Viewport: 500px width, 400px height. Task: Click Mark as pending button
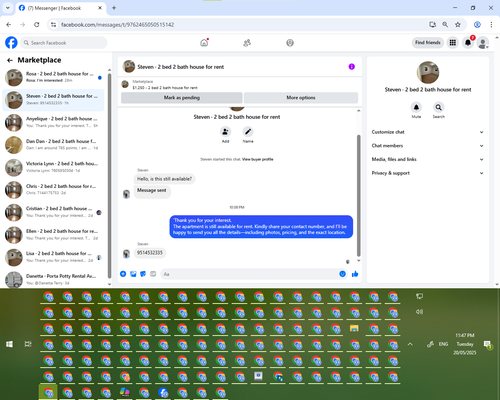coord(182,98)
